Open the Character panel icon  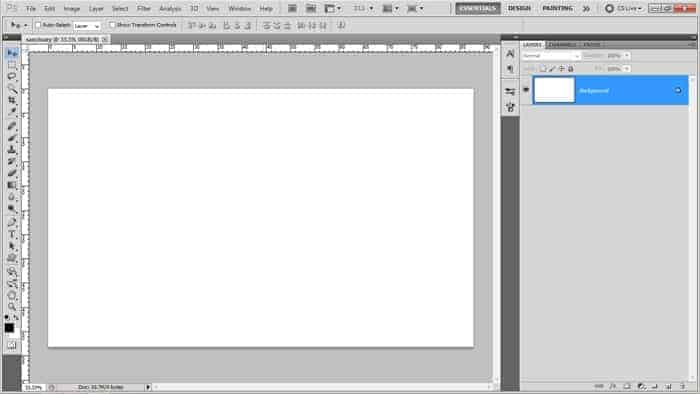510,54
